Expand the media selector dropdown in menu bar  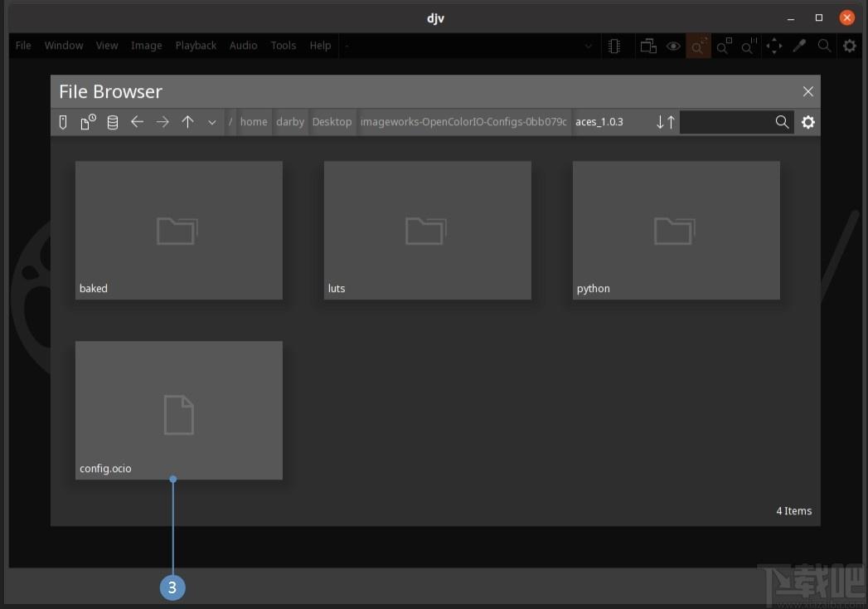point(589,46)
